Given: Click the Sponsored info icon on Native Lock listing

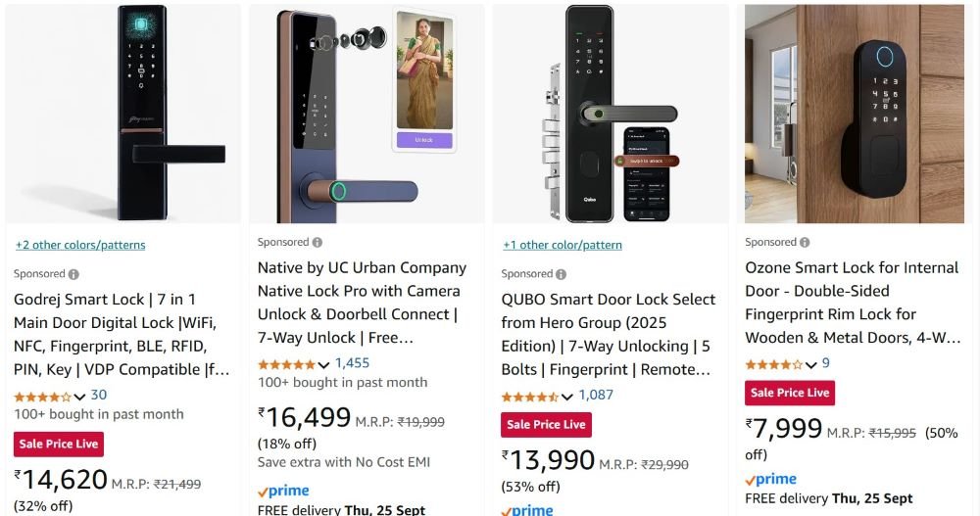Looking at the screenshot, I should click(x=318, y=242).
